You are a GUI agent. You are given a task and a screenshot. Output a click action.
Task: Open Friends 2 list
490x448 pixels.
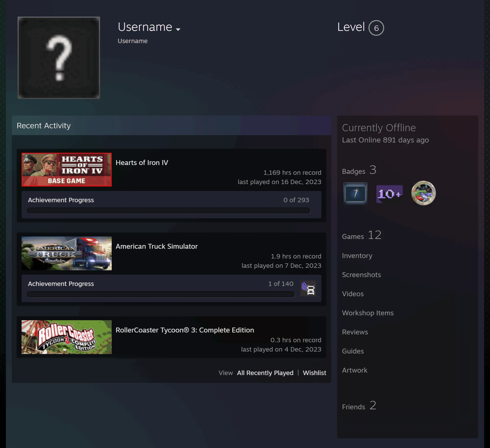pyautogui.click(x=359, y=405)
